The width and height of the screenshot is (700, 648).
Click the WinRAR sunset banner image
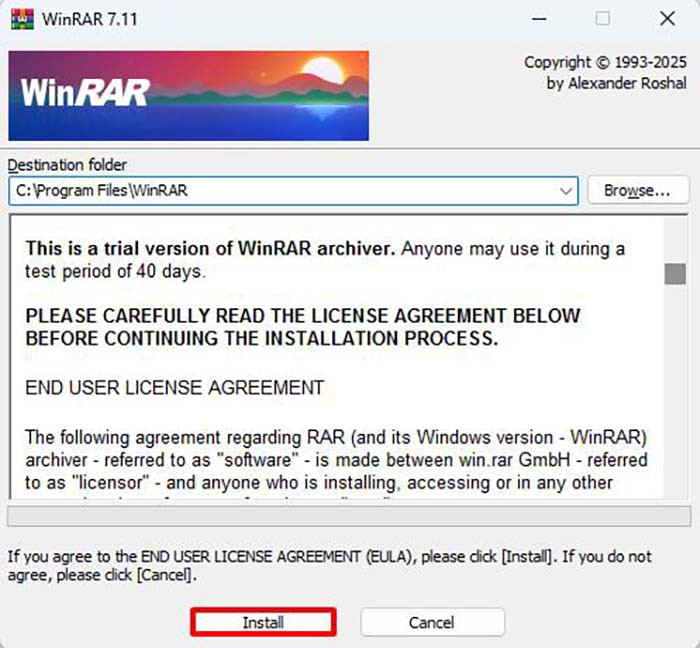[x=188, y=96]
